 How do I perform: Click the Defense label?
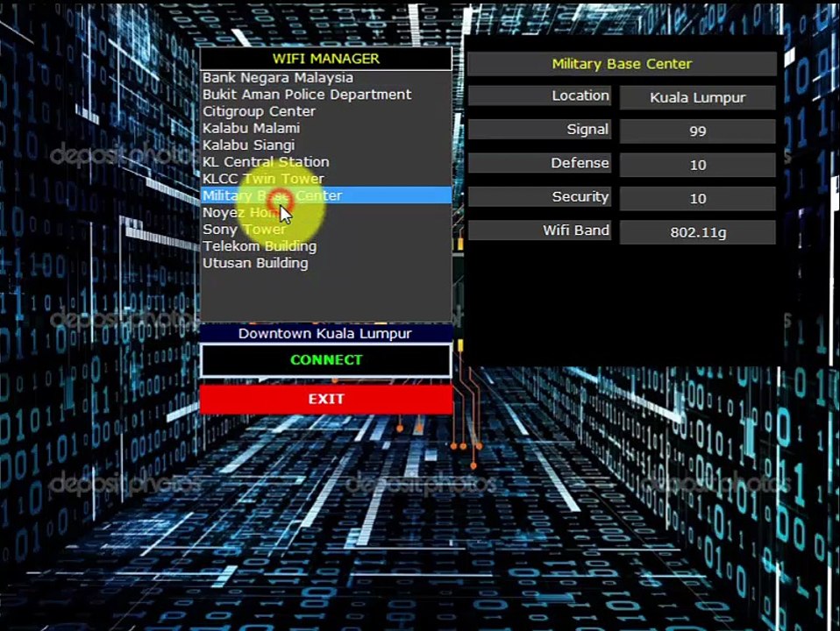(539, 163)
